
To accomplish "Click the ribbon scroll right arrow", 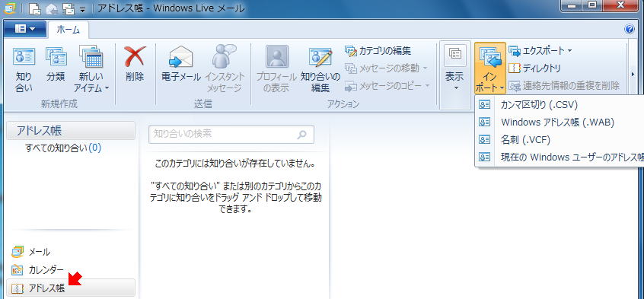I will pos(633,74).
